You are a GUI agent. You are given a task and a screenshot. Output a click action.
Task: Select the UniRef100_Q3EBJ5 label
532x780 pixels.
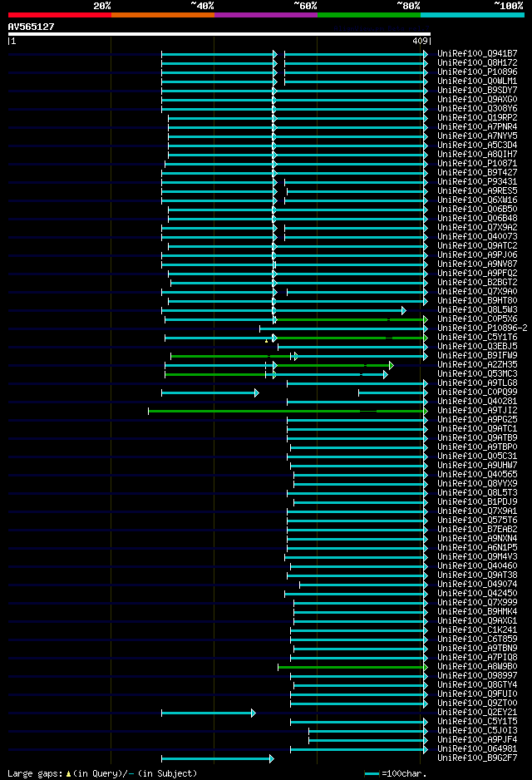tap(477, 346)
